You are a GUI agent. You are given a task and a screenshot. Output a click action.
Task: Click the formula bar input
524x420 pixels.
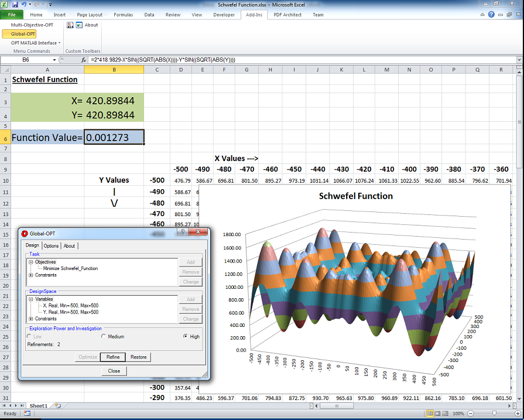[x=302, y=60]
